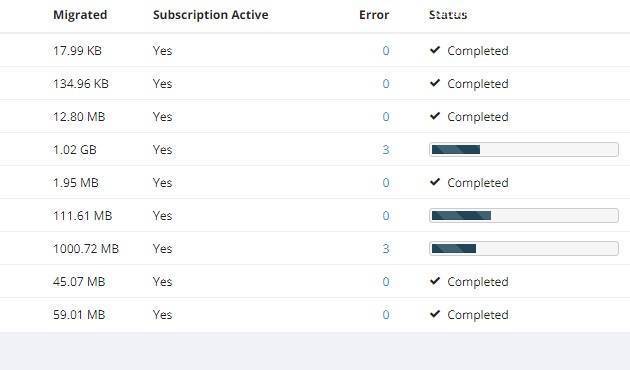Click the checkmark icon in the 12.80 MB row

pos(435,116)
